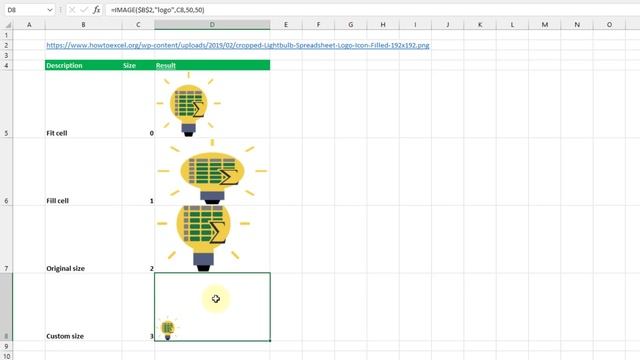Select row 1 header
Image resolution: width=640 pixels, height=360 pixels.
(x=6, y=35)
